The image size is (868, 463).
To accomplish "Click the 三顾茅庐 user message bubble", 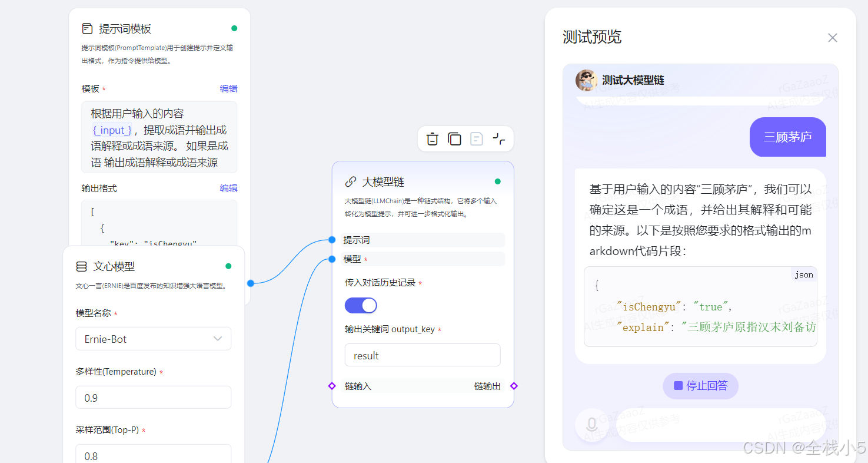I will click(x=787, y=137).
